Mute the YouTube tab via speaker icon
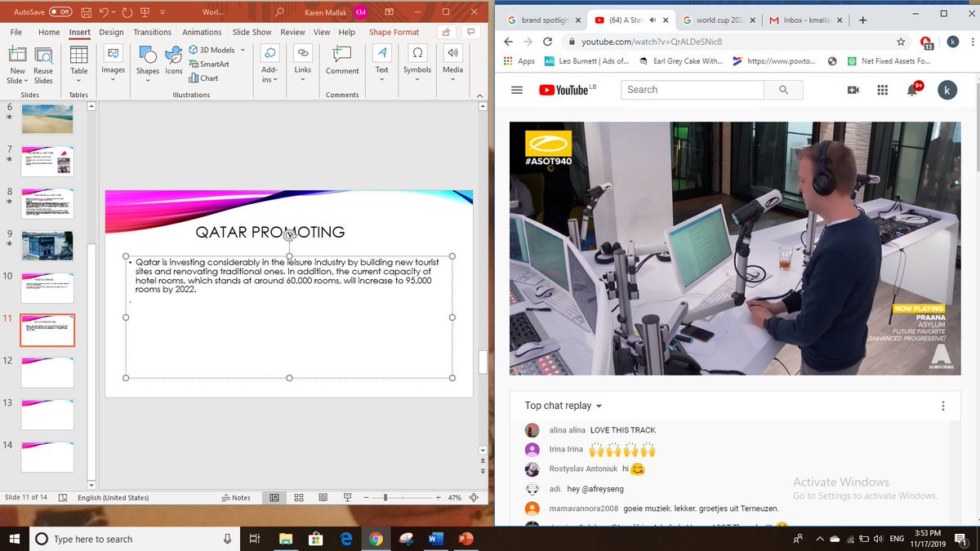 pyautogui.click(x=653, y=20)
